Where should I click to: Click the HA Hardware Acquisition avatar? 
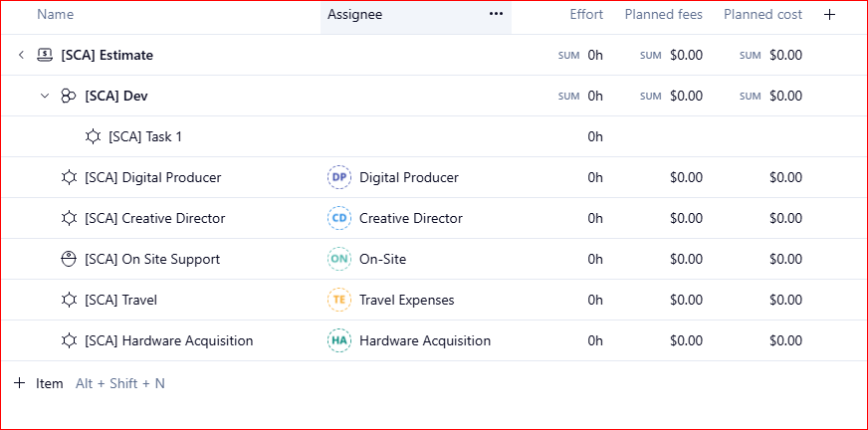tap(339, 340)
